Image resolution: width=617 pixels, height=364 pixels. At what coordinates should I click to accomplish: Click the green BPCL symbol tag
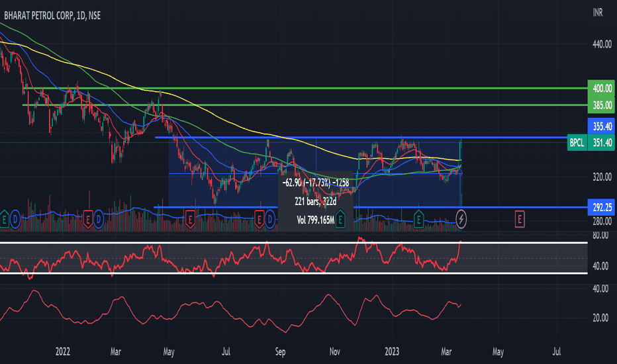coord(577,142)
